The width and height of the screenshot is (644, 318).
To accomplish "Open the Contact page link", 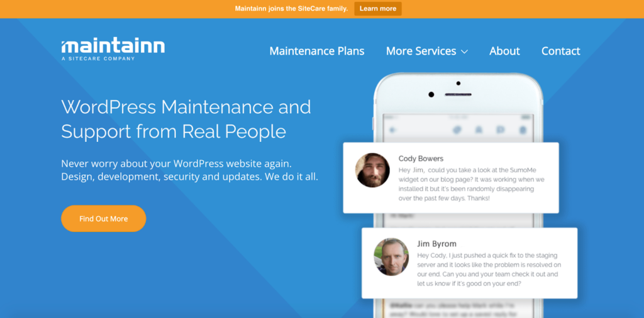I will pyautogui.click(x=560, y=51).
